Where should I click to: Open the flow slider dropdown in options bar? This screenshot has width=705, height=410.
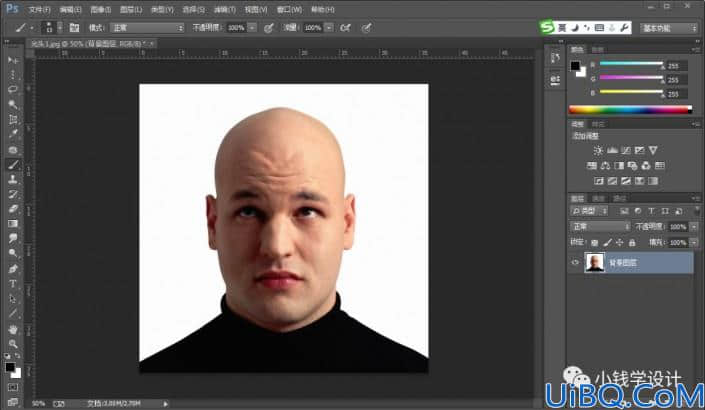point(330,28)
